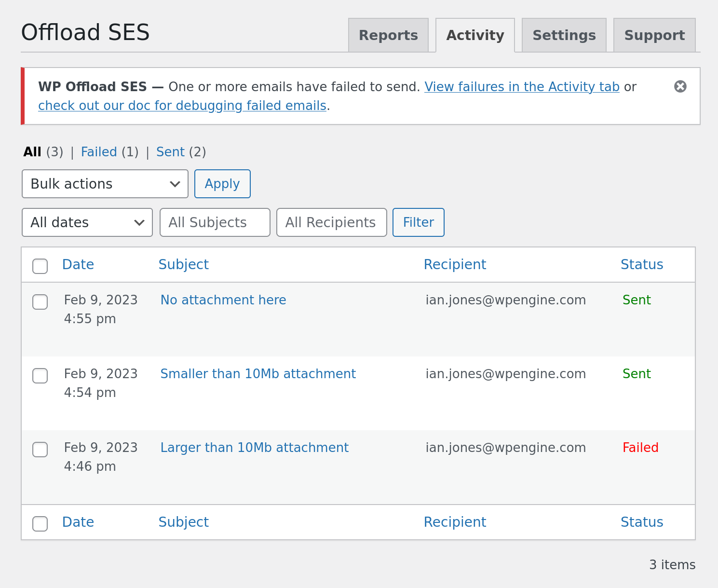Click the 'Feb 9, 2023 4:54 pm' date

tap(101, 383)
